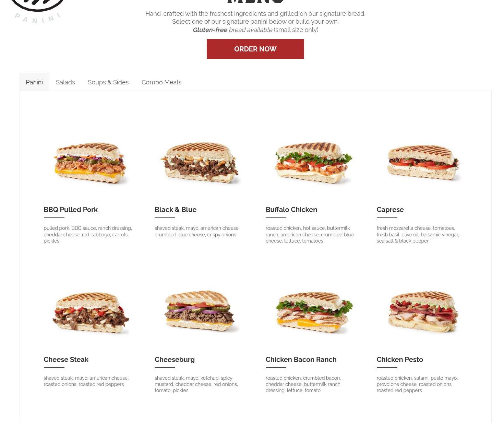Open the Black & Blue panini photo
504x423 pixels.
(x=200, y=163)
